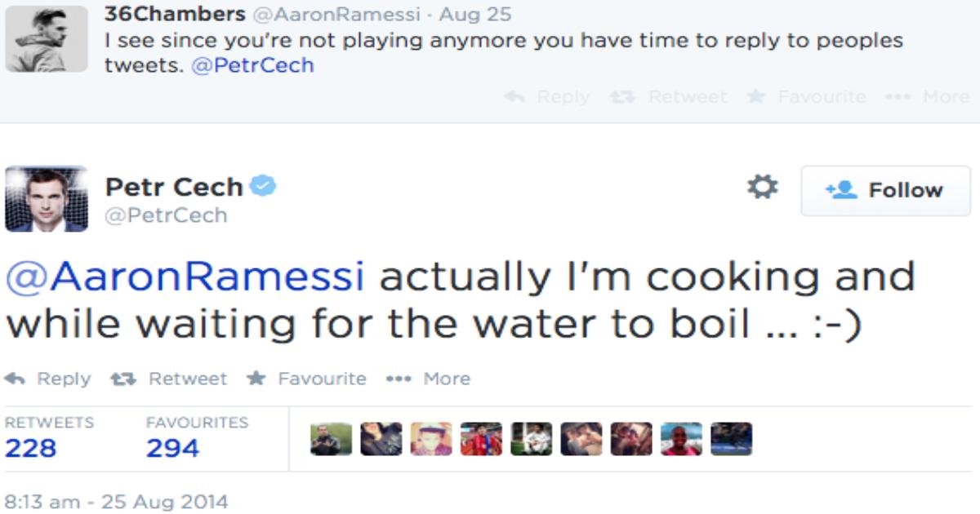Click the verified badge next to Petr Cech
Screen dimensions: 980x514
click(x=263, y=187)
